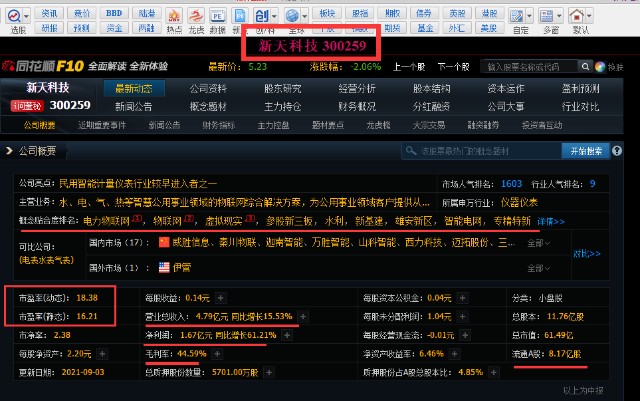Expand the 公司概要 section arrow

tap(9, 151)
